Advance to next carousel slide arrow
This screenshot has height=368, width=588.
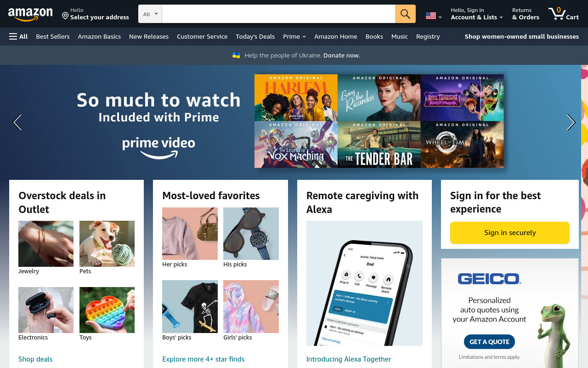[571, 122]
